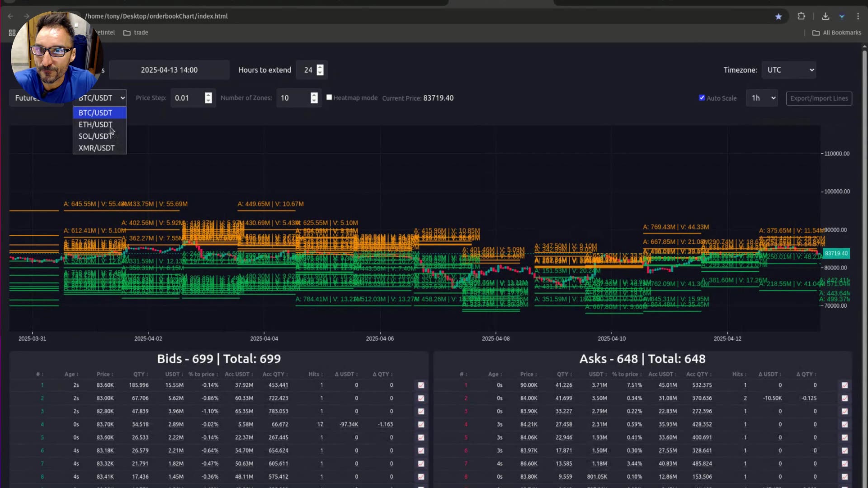
Task: Expand the 1h timeframe dropdown
Action: [x=762, y=98]
